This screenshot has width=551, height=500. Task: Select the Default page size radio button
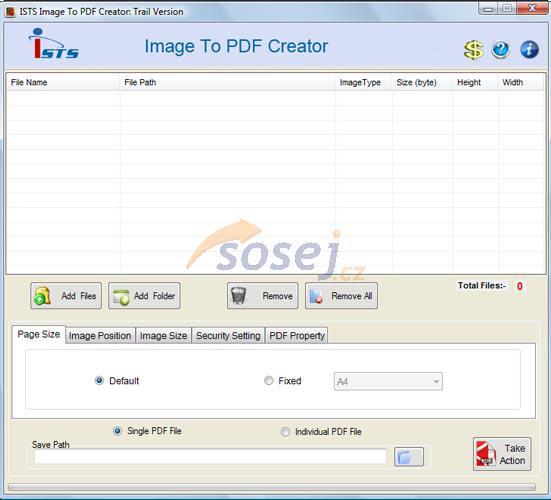tap(99, 381)
